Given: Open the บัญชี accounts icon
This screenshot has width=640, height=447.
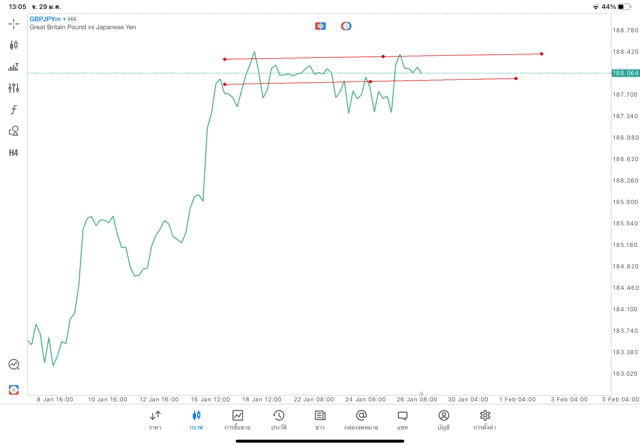Looking at the screenshot, I should 443,419.
